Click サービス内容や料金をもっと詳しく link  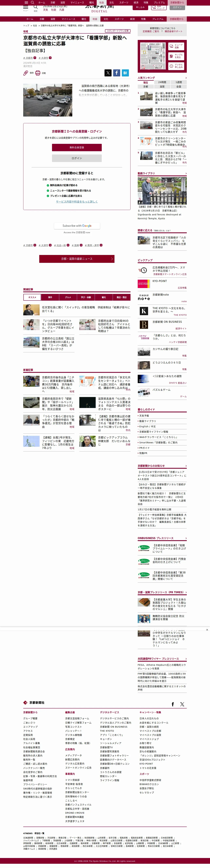tap(77, 201)
